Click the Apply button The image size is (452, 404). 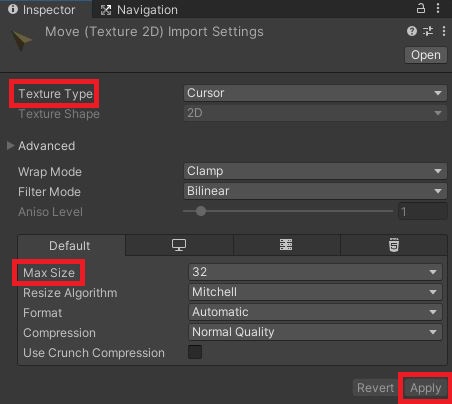point(426,388)
